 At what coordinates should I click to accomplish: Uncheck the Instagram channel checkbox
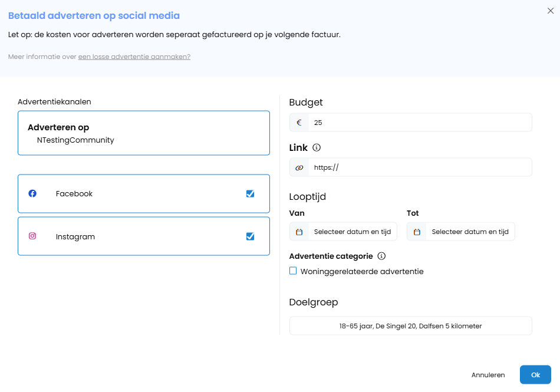pos(250,236)
